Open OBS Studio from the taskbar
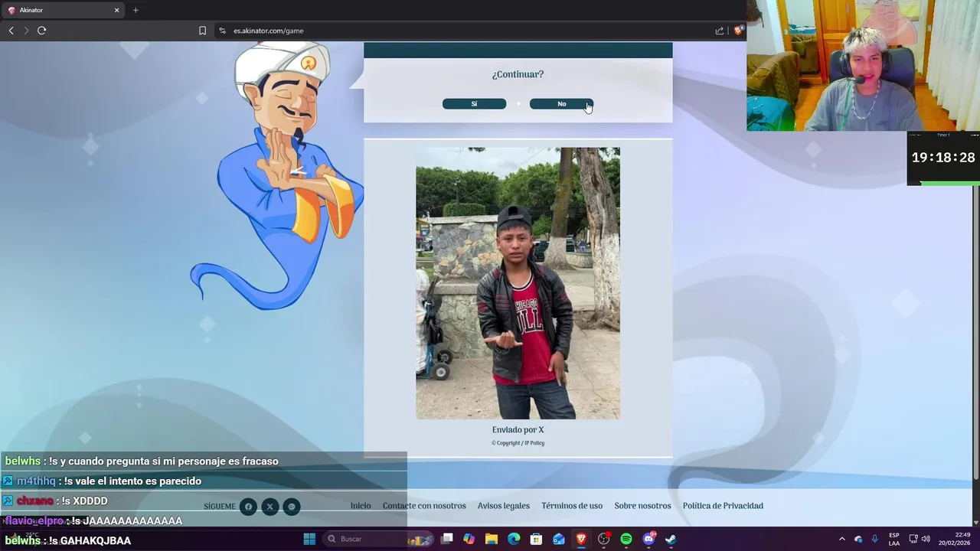 [603, 539]
